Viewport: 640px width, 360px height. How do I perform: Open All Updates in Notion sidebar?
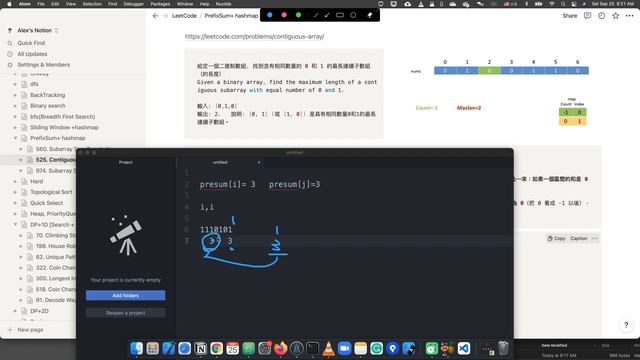pyautogui.click(x=32, y=54)
